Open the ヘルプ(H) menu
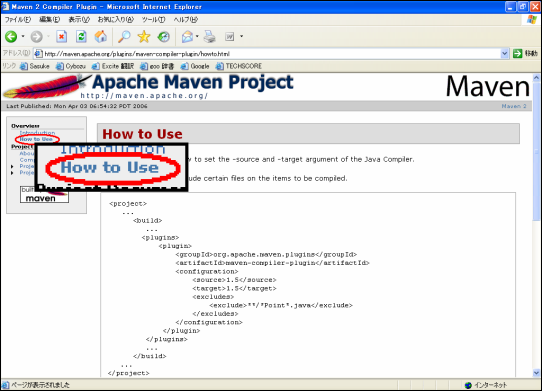The image size is (542, 391). pyautogui.click(x=186, y=19)
